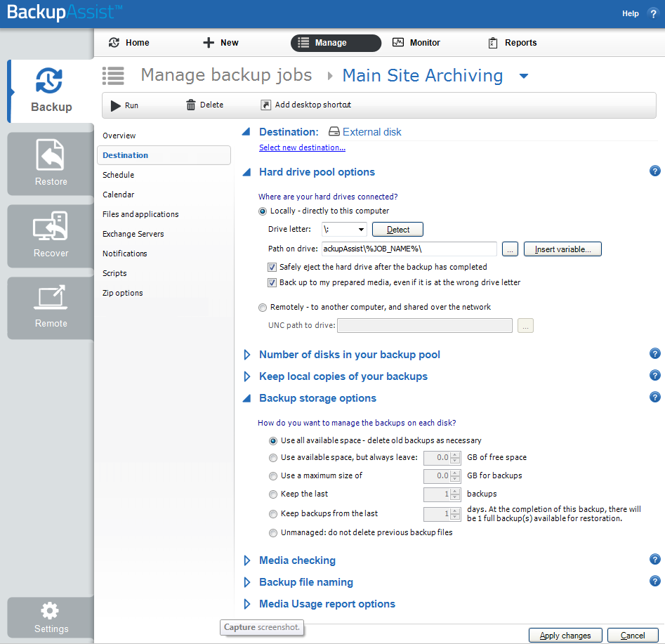
Task: Click Select new destination link
Action: pos(303,147)
